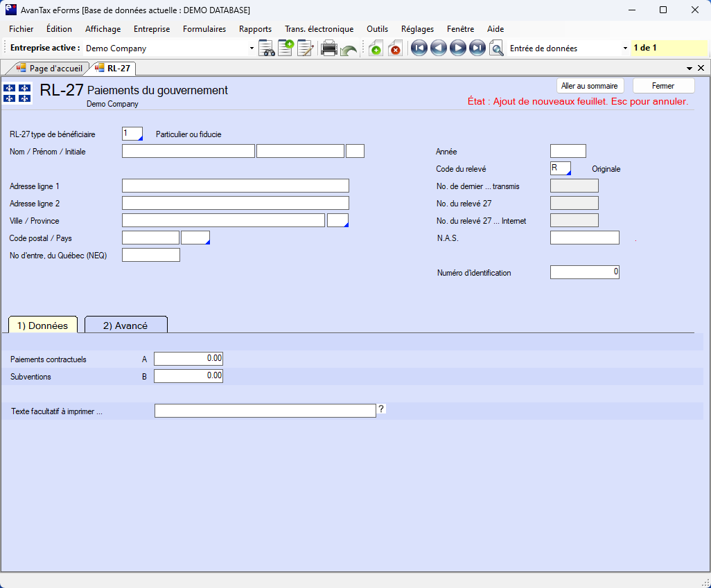Delete slip using the red X icon
711x588 pixels.
395,48
